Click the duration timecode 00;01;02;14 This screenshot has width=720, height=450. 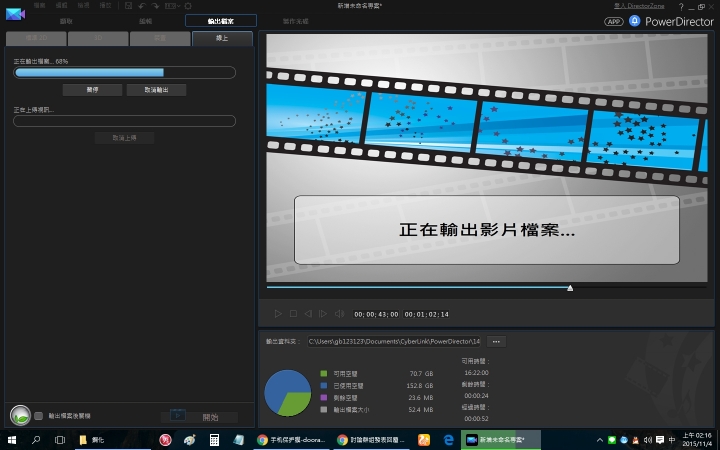click(427, 315)
